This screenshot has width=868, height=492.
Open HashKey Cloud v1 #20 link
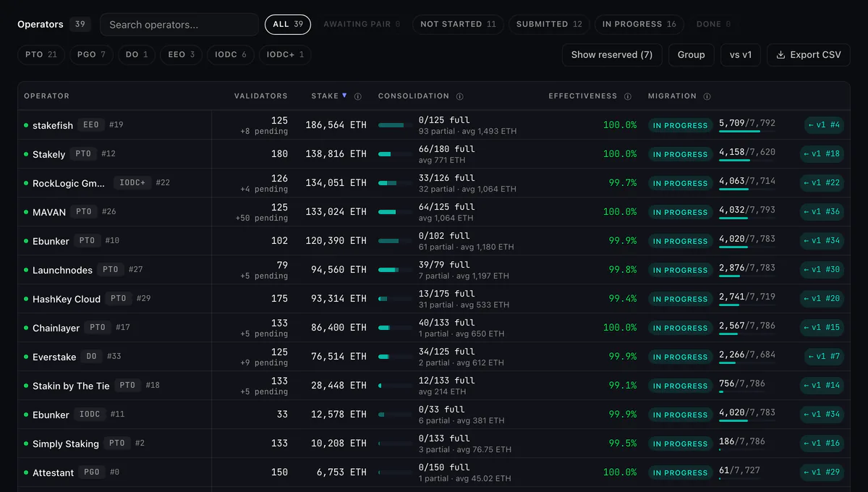point(822,299)
